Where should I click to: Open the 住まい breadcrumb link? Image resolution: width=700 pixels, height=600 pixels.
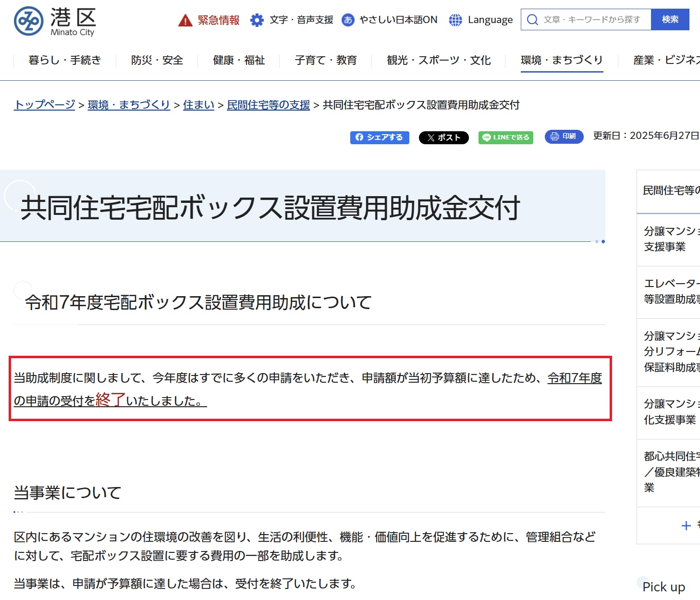198,105
